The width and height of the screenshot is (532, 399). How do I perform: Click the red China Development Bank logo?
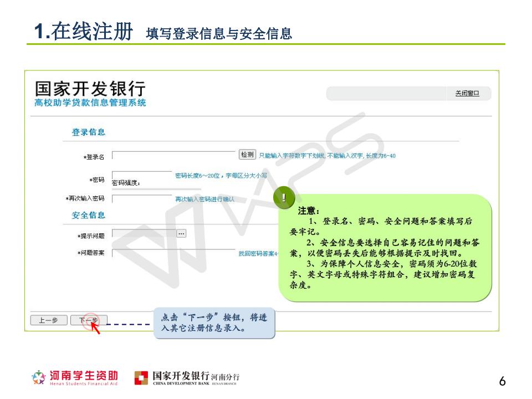tap(141, 379)
